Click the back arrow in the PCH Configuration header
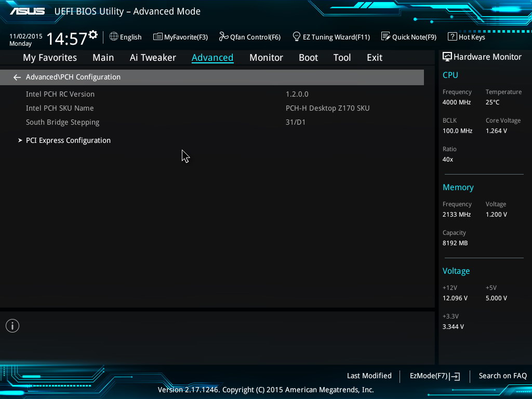This screenshot has width=532, height=399. click(x=17, y=77)
